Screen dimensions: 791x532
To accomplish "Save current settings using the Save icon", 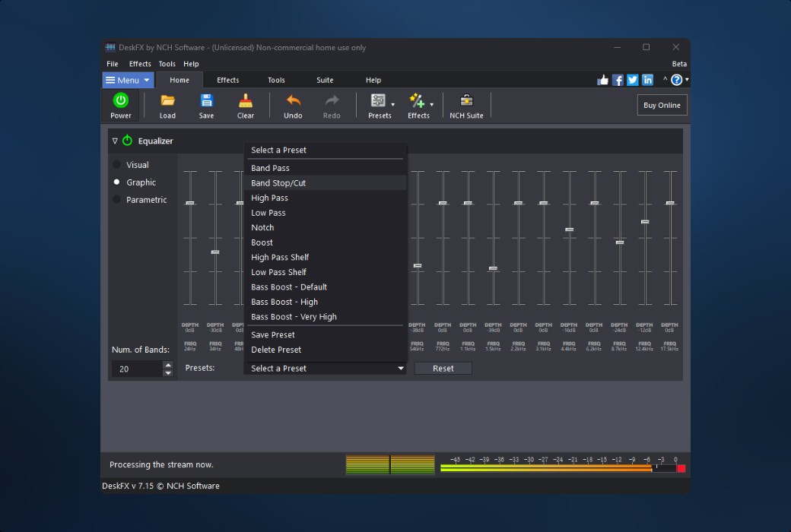I will pyautogui.click(x=206, y=100).
